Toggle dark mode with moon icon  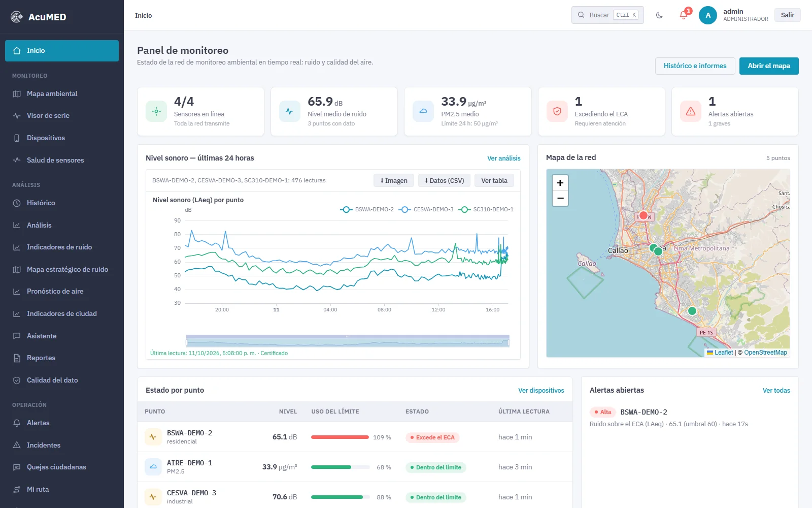tap(659, 15)
